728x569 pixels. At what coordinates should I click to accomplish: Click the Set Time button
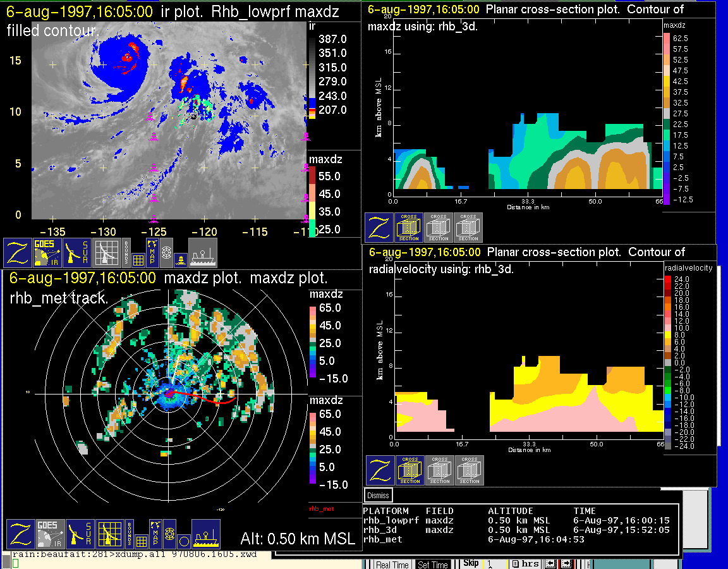coord(433,565)
